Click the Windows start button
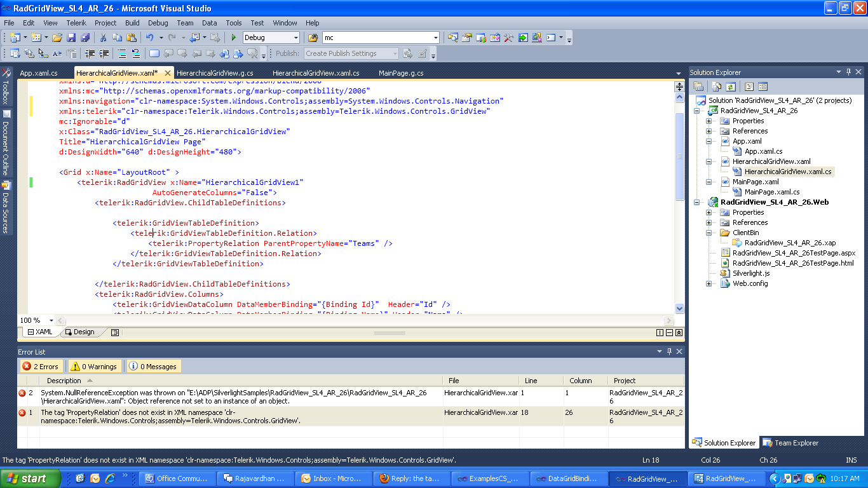Viewport: 868px width, 488px height. point(31,478)
